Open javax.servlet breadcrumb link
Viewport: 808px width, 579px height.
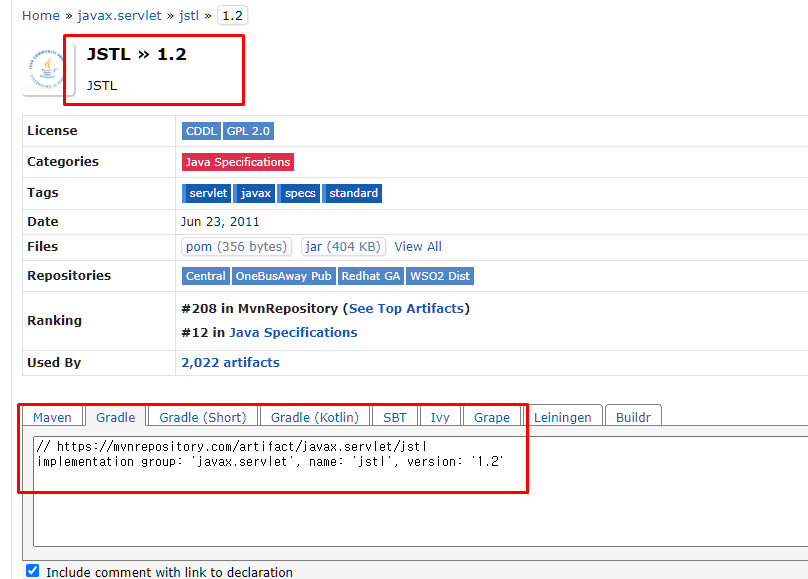coord(119,15)
